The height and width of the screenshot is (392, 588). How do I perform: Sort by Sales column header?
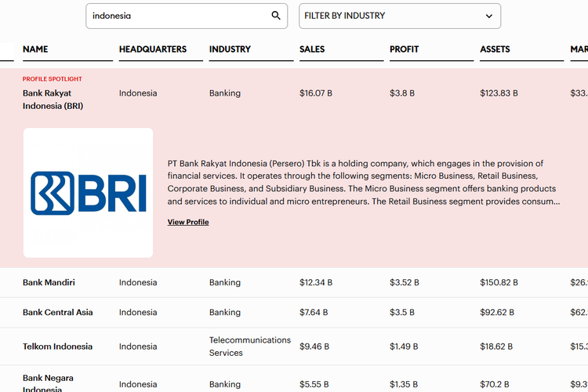[x=313, y=49]
